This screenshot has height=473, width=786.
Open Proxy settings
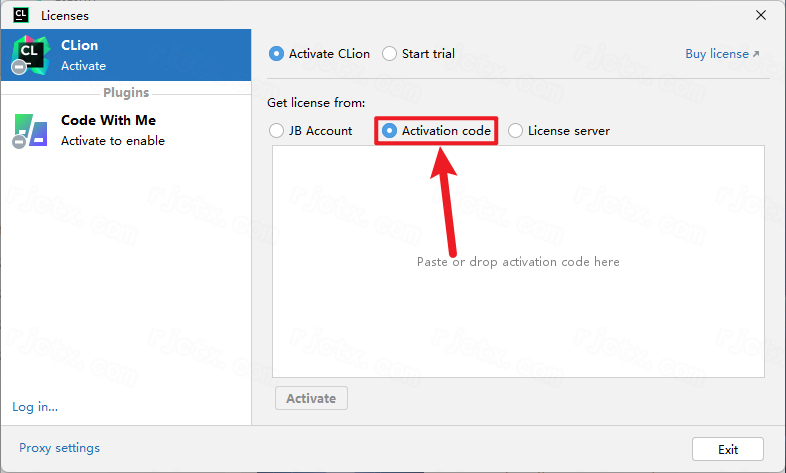59,447
